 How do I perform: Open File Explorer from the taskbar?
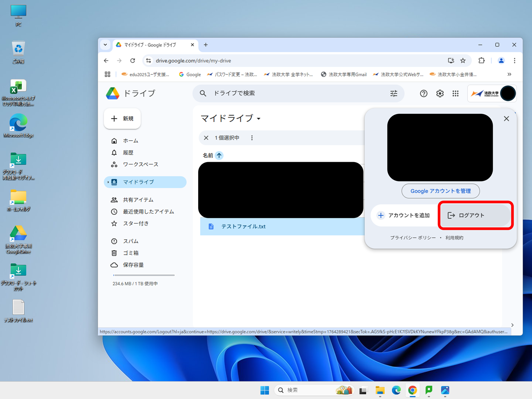pyautogui.click(x=380, y=390)
